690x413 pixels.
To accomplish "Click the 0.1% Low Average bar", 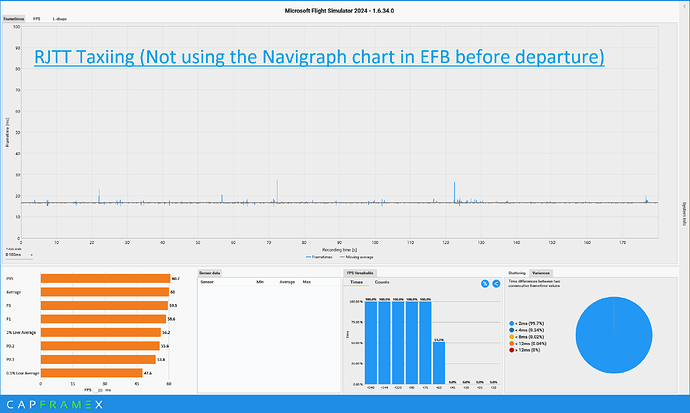I will coord(92,373).
